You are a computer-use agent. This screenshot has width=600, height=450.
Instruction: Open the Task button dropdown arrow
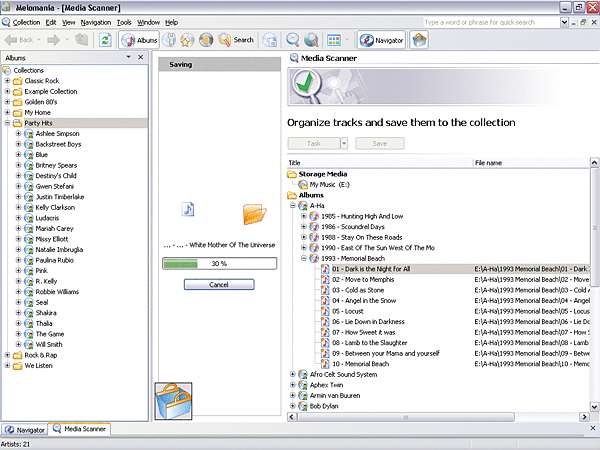click(x=344, y=143)
